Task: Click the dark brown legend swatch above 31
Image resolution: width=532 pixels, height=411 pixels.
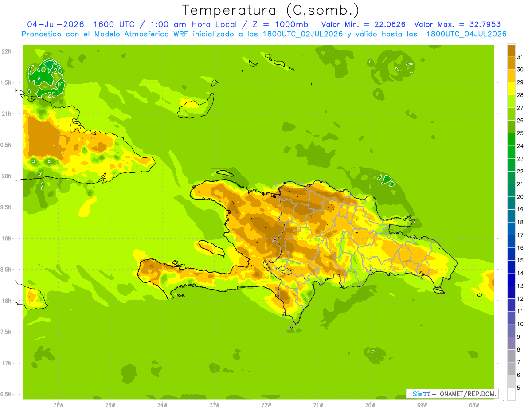Action: coord(511,51)
